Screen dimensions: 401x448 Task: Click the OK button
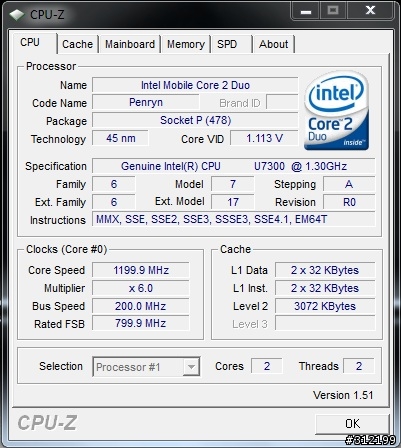[x=352, y=424]
